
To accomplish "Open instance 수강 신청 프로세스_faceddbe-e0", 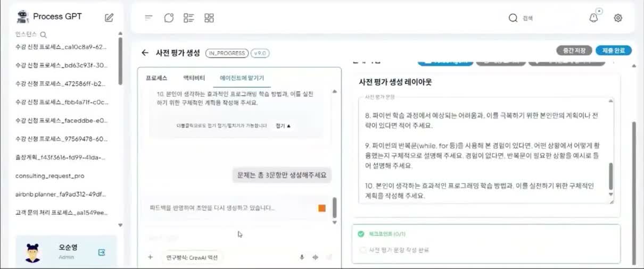I will tap(62, 120).
